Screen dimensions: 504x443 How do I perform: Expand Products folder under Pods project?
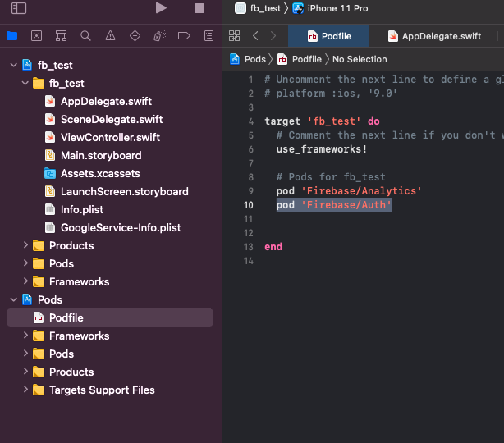coord(25,372)
